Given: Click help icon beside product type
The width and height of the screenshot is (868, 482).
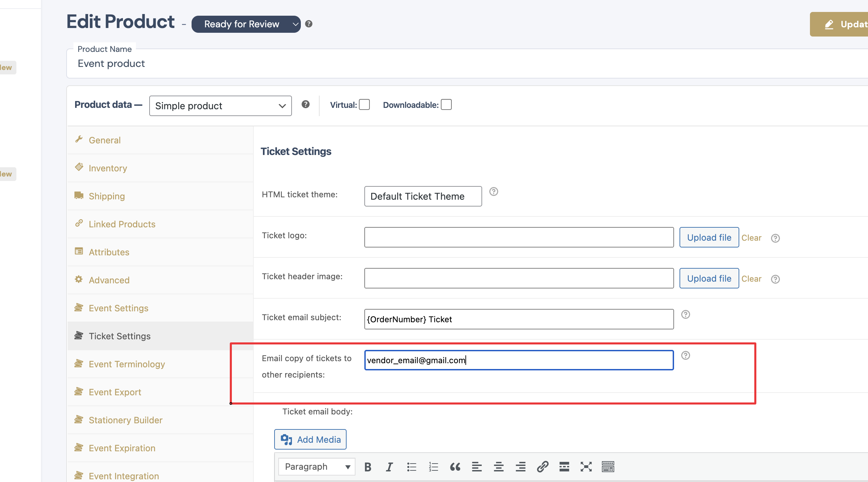Looking at the screenshot, I should tap(306, 104).
